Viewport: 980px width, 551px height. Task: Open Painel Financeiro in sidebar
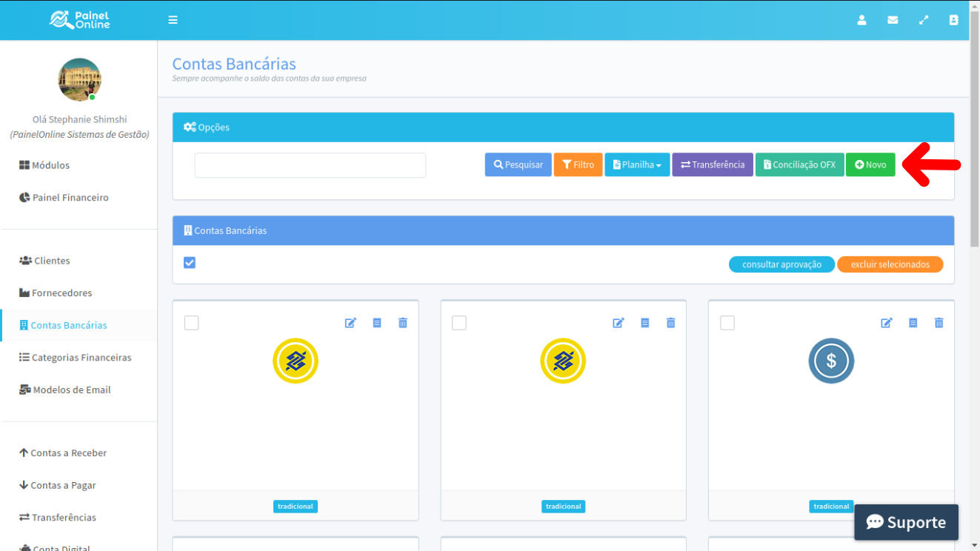point(64,198)
